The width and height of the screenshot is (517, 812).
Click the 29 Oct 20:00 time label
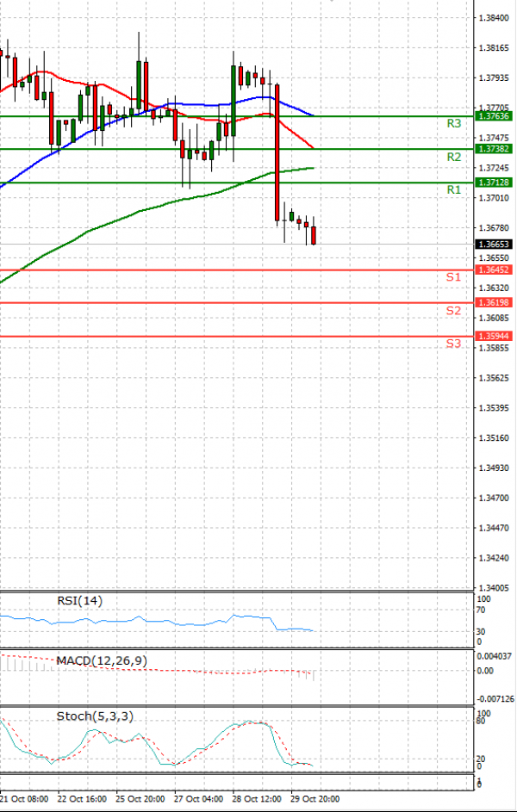coord(315,798)
